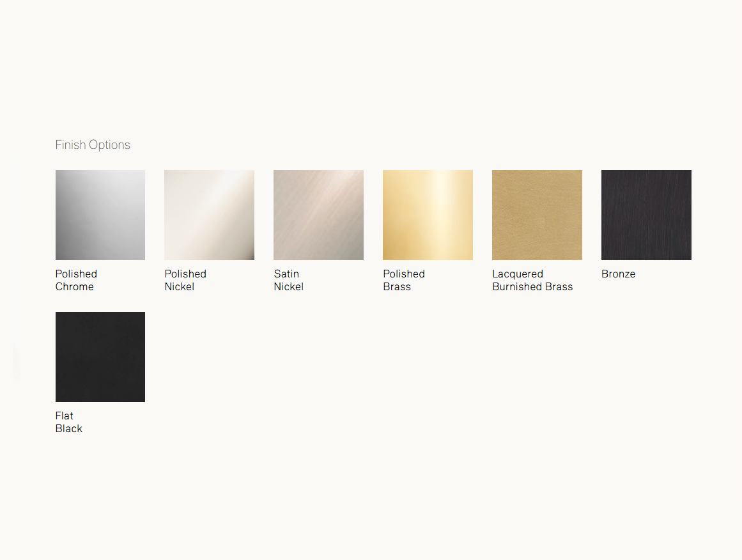
Task: Select the Bronze finish swatch
Action: click(x=646, y=215)
